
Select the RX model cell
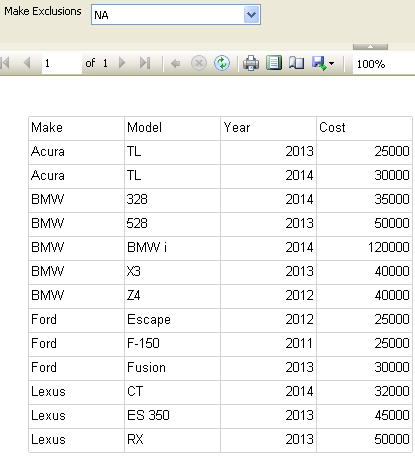(172, 440)
